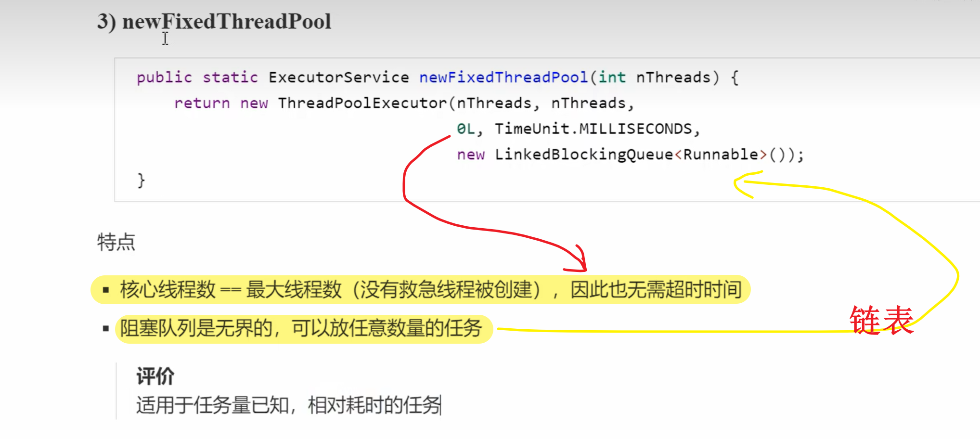
Task: Click the red 链表 handwritten annotation
Action: click(881, 321)
